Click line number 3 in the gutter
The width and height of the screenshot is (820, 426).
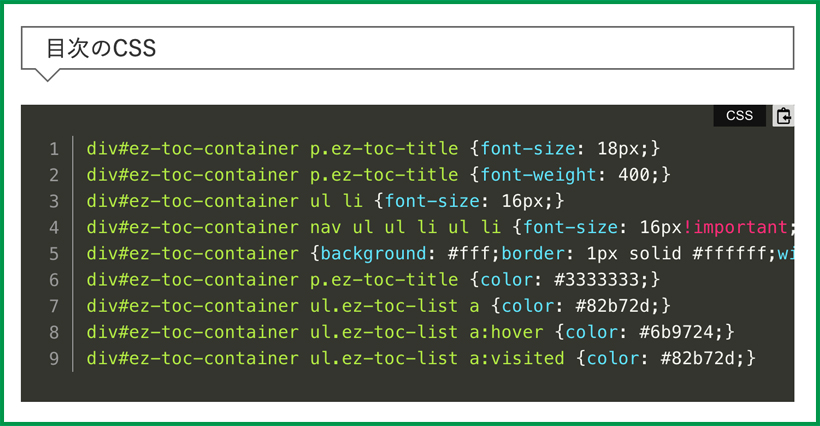click(54, 201)
